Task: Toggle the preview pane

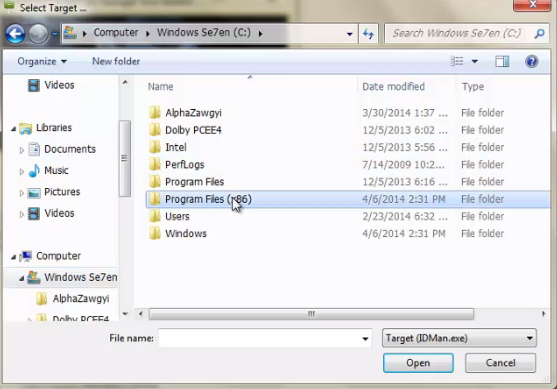Action: pos(502,61)
